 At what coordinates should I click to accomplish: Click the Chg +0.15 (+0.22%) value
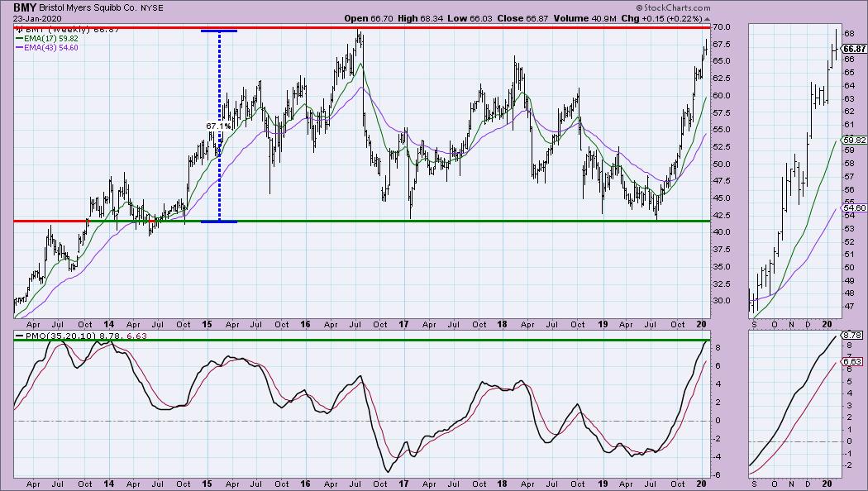tap(661, 18)
